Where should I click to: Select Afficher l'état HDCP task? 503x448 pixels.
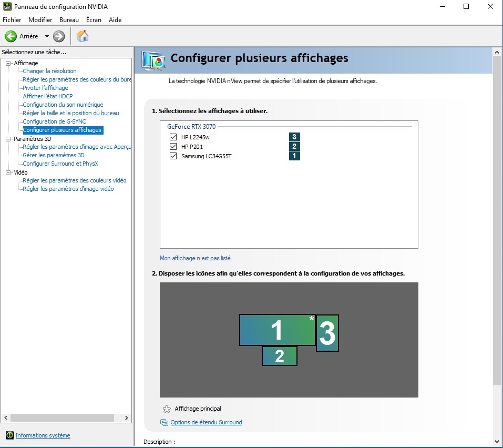[48, 96]
